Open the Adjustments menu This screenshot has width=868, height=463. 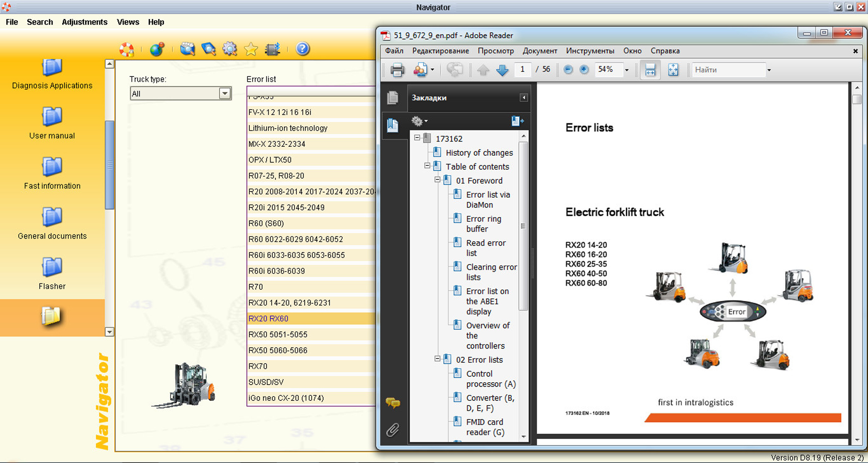pyautogui.click(x=84, y=22)
